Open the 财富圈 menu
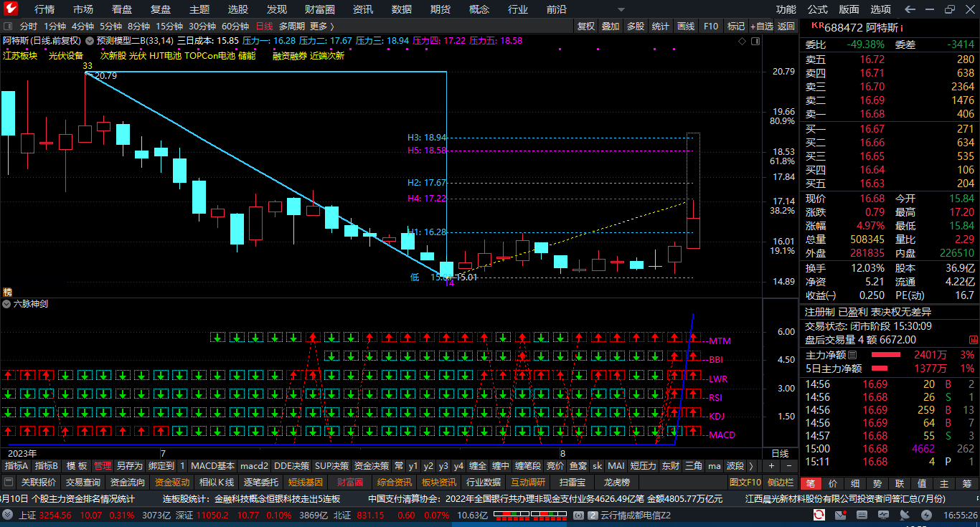This screenshot has height=527, width=980. (x=320, y=9)
